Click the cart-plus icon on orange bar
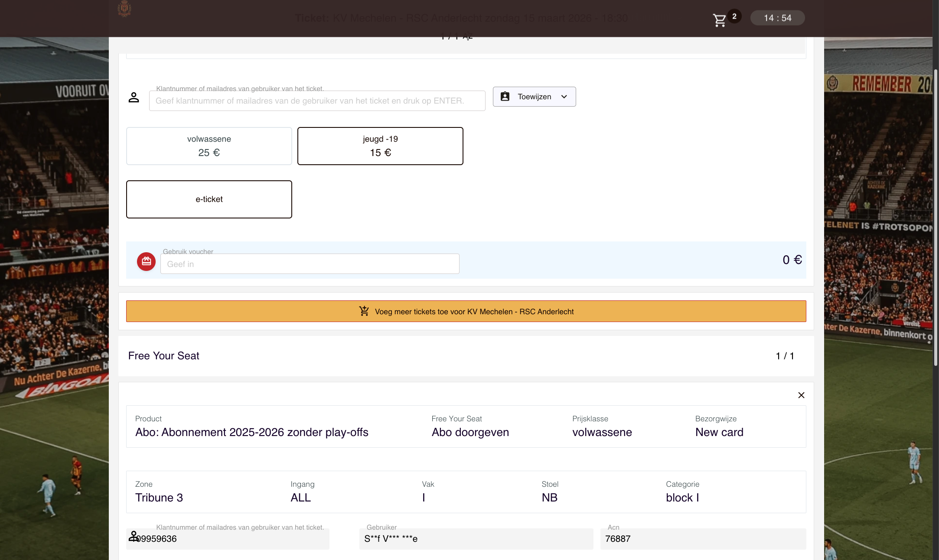 pyautogui.click(x=364, y=311)
